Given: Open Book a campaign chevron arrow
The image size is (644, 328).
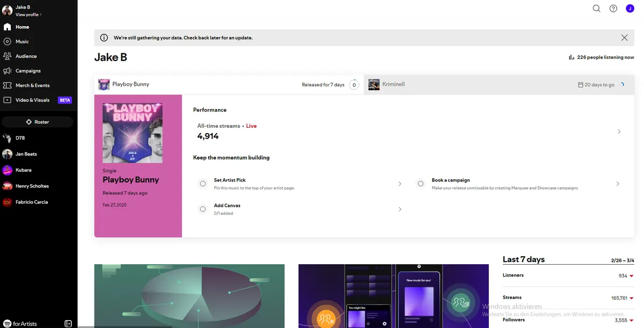Looking at the screenshot, I should [x=618, y=184].
